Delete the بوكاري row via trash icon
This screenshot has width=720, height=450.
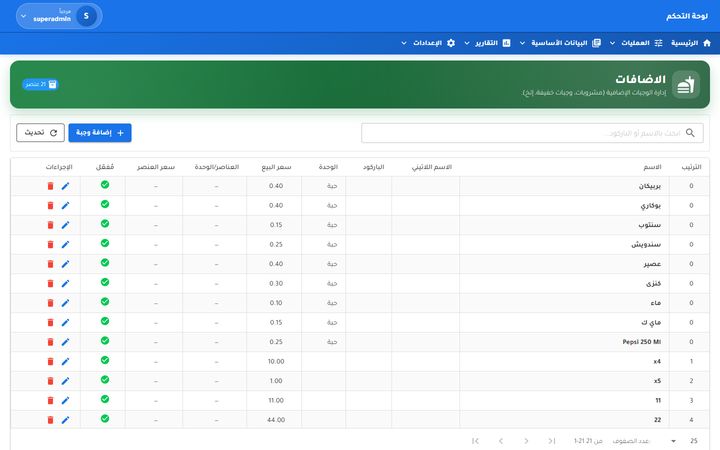(x=51, y=205)
